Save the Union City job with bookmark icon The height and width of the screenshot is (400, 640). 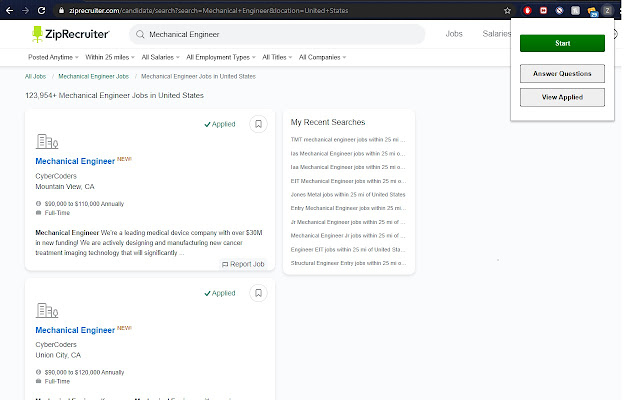(x=258, y=293)
